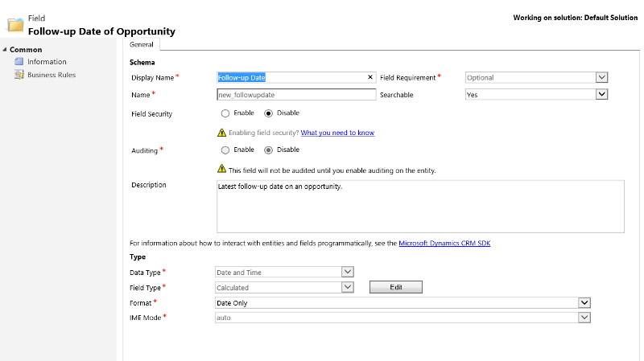Click the warning icon beside auditing note
644x361 pixels.
pos(221,169)
